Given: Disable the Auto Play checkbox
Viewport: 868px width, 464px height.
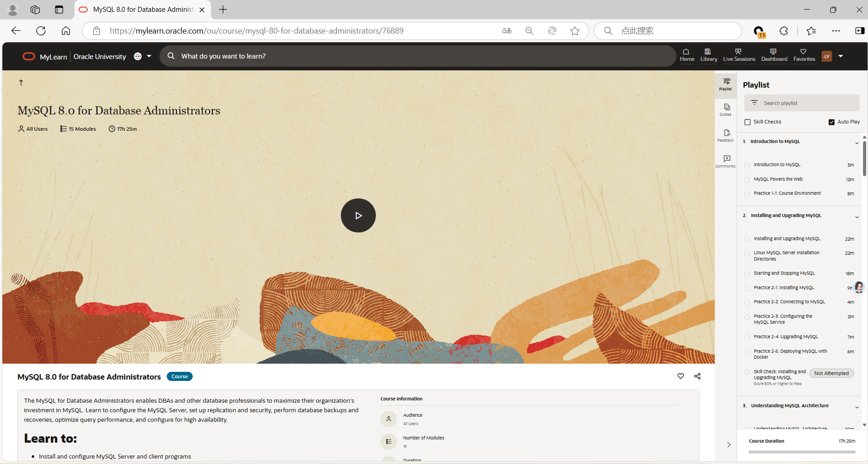Looking at the screenshot, I should click(832, 122).
